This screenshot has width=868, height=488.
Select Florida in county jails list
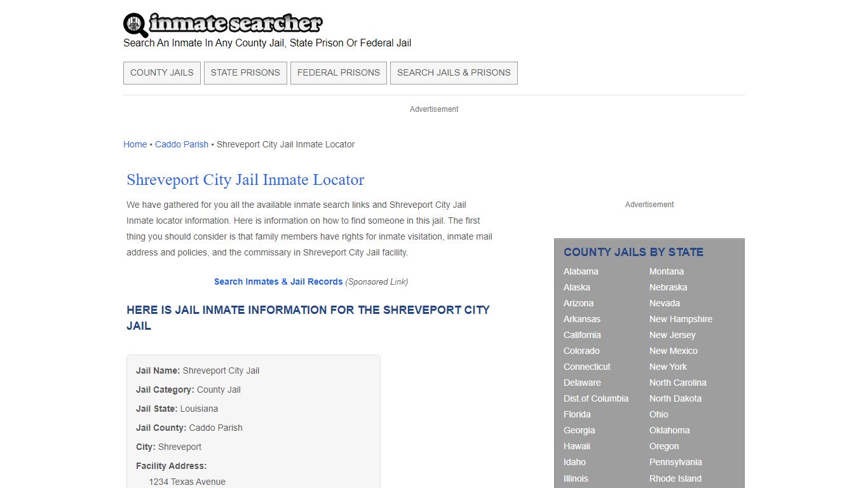(x=577, y=414)
